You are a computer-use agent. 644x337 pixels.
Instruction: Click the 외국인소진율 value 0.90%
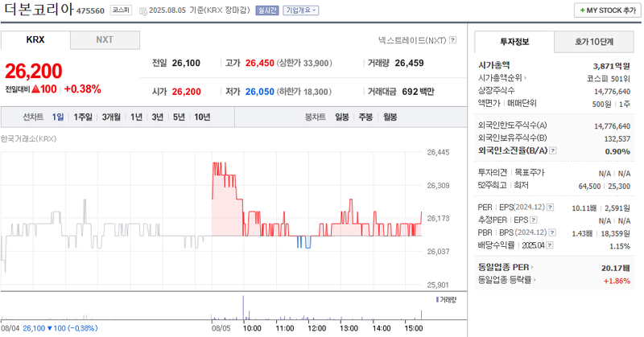(x=617, y=151)
